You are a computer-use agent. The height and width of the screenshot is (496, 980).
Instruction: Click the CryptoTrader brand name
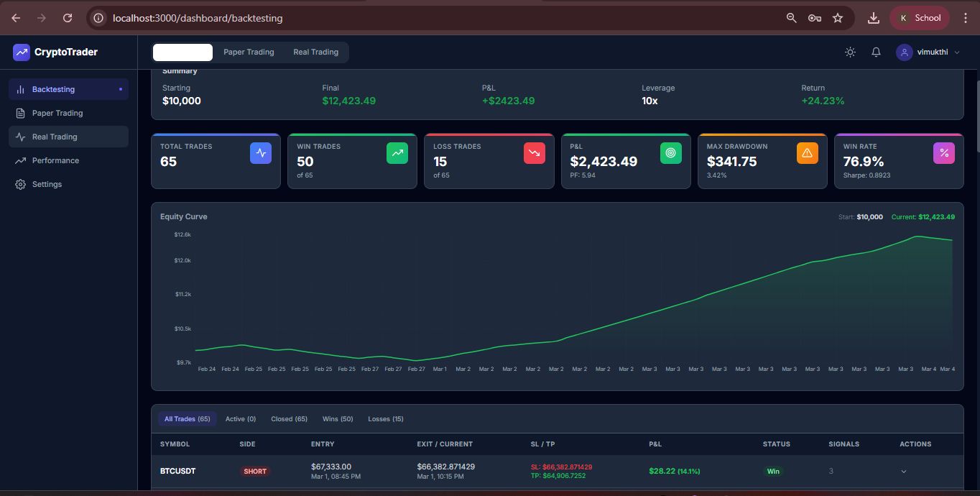click(x=66, y=52)
